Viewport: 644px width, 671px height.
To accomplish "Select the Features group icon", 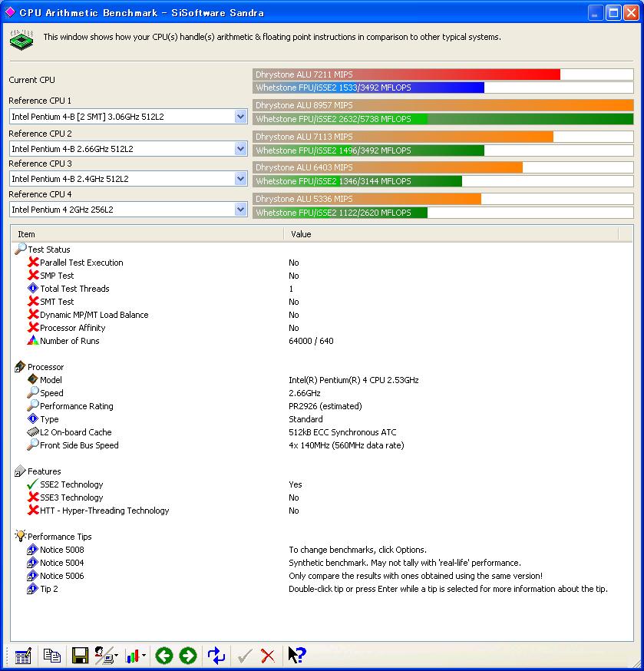I will pyautogui.click(x=20, y=471).
